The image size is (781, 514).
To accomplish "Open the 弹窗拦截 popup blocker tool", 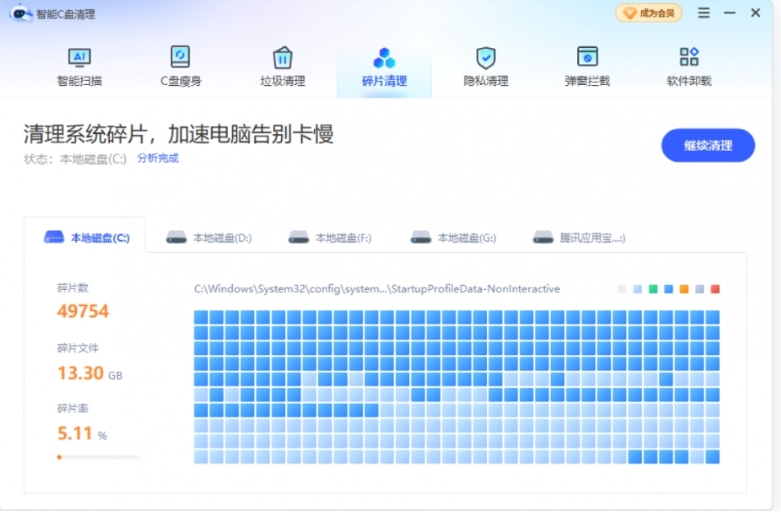I will [x=587, y=67].
